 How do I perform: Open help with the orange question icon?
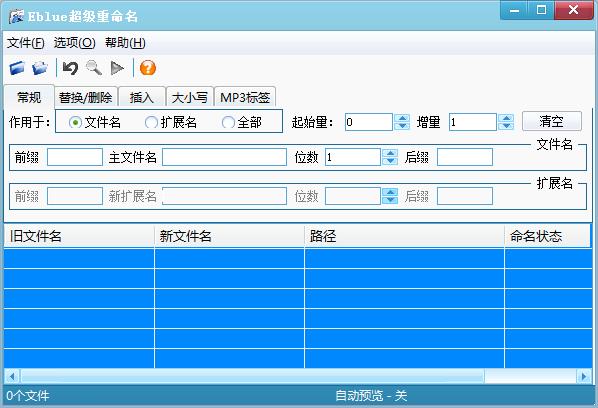[148, 68]
